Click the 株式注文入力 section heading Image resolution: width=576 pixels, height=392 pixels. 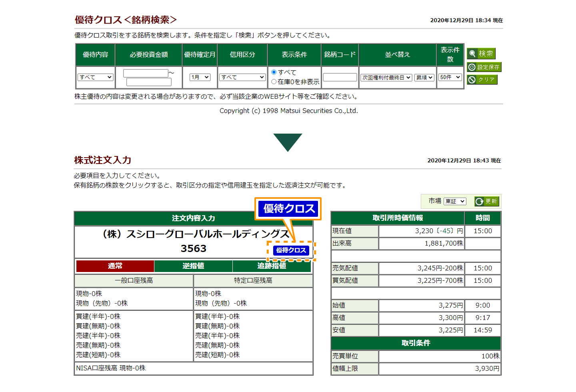103,160
